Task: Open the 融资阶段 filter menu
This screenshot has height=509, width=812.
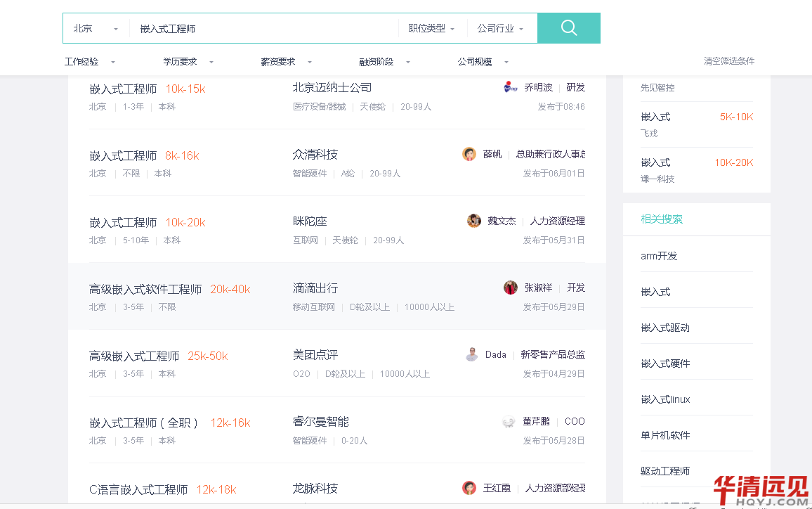Action: pyautogui.click(x=384, y=62)
